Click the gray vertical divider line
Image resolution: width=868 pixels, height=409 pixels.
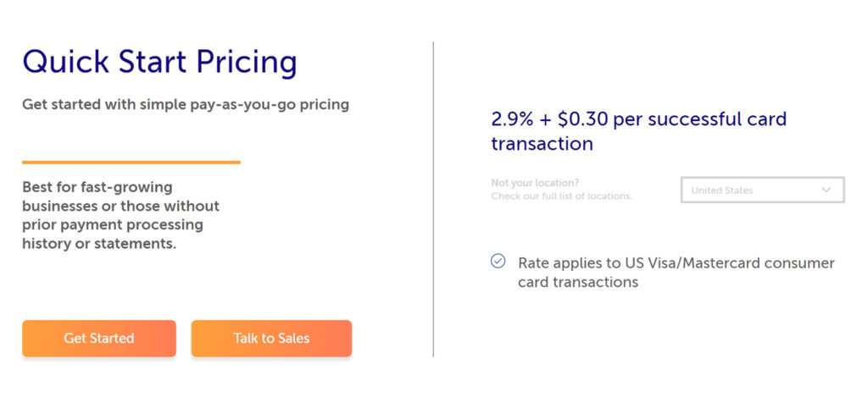tap(433, 199)
